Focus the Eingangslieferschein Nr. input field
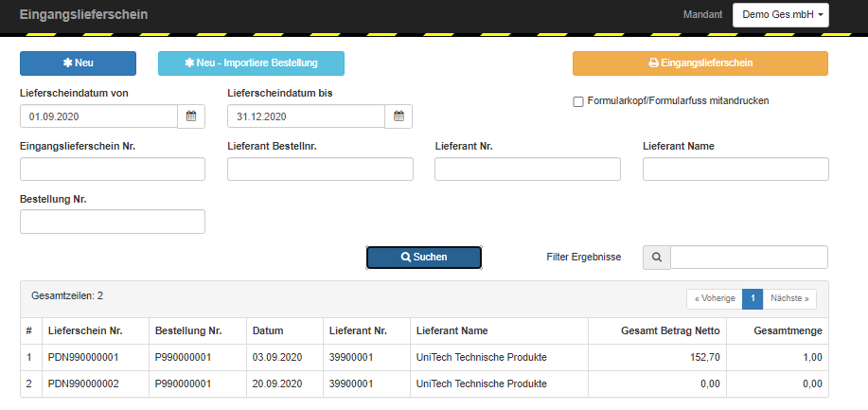This screenshot has width=868, height=410. click(x=113, y=169)
